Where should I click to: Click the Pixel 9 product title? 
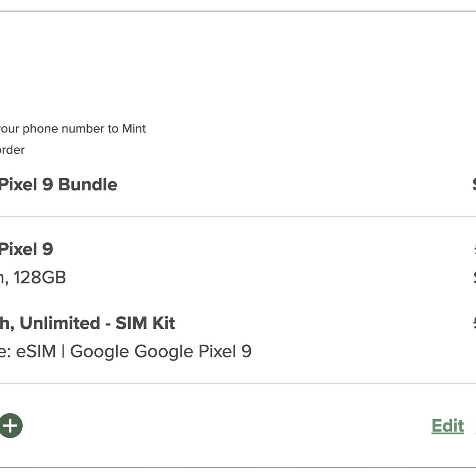point(26,249)
